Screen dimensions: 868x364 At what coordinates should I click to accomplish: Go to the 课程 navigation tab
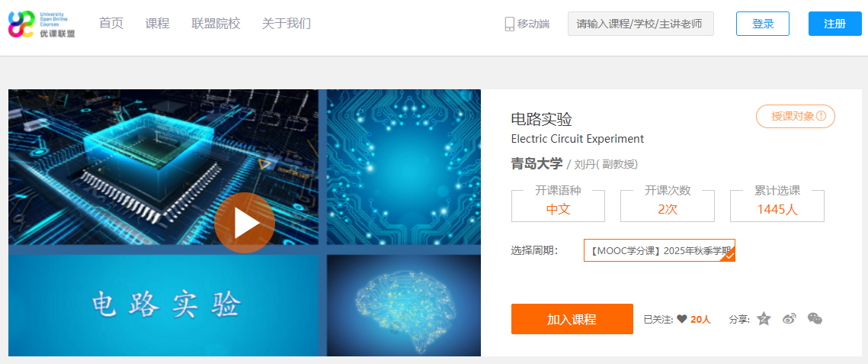coord(157,23)
